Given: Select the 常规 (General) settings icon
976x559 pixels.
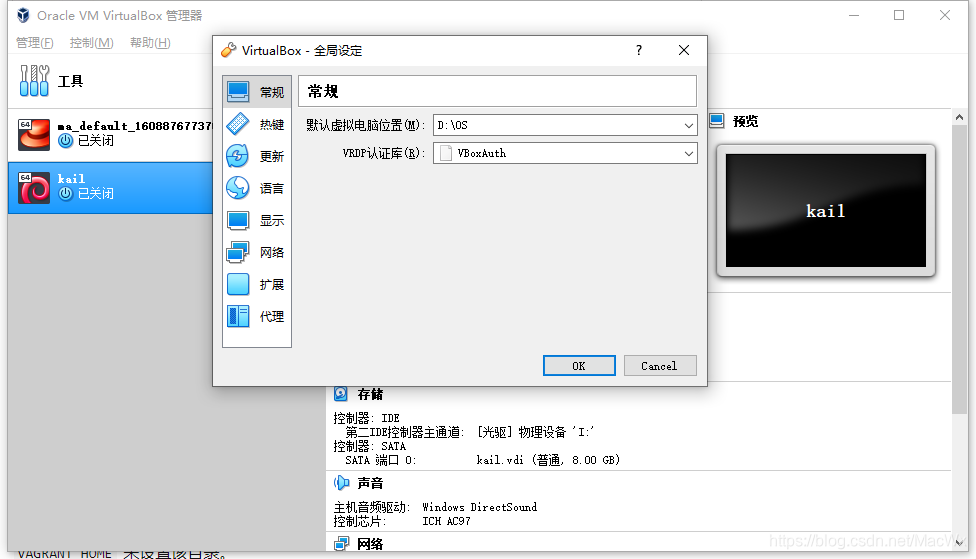Looking at the screenshot, I should coord(238,92).
